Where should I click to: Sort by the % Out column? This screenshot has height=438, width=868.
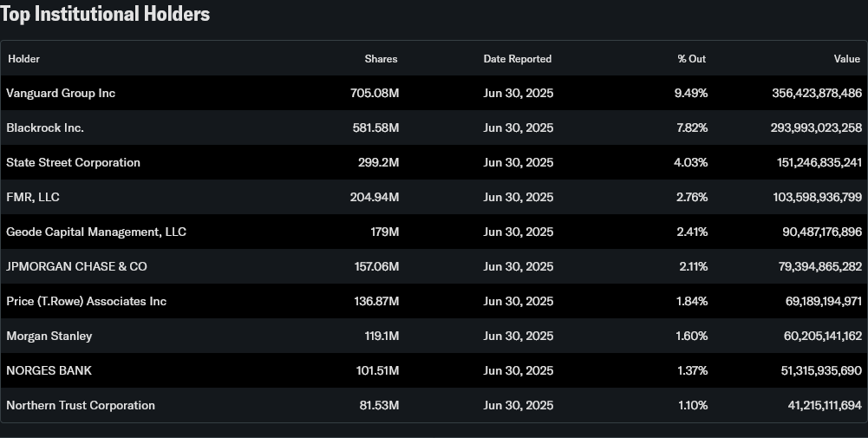[x=691, y=59]
